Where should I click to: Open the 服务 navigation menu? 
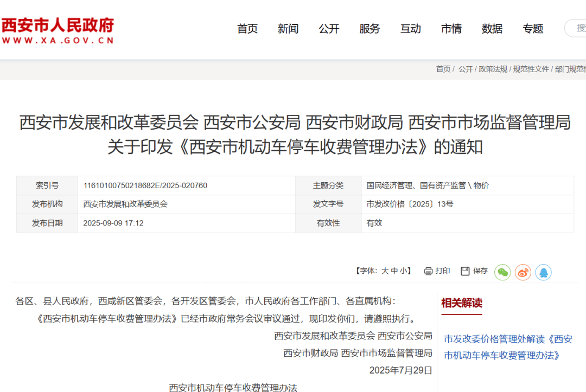370,29
